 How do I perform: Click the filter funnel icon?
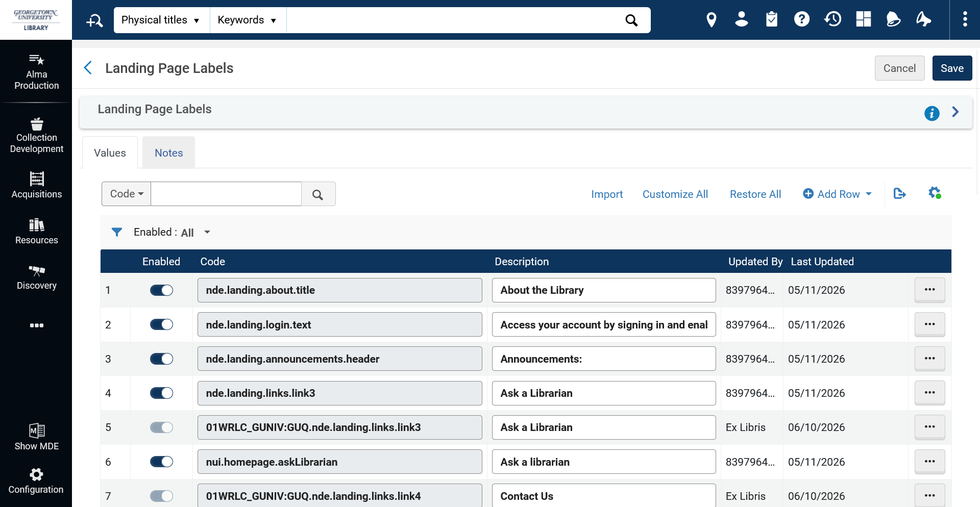[x=117, y=232]
